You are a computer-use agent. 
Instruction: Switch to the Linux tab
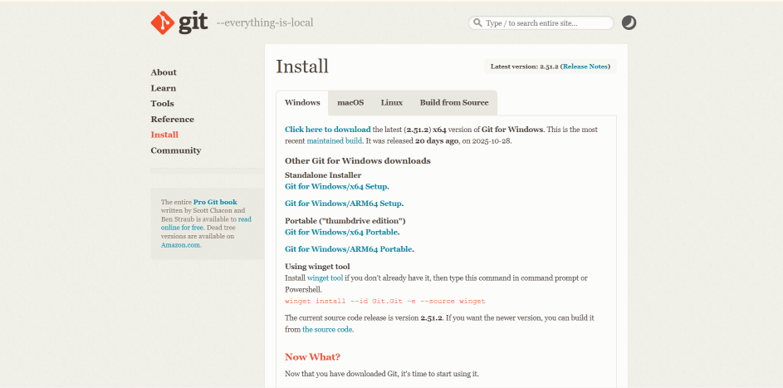(392, 103)
